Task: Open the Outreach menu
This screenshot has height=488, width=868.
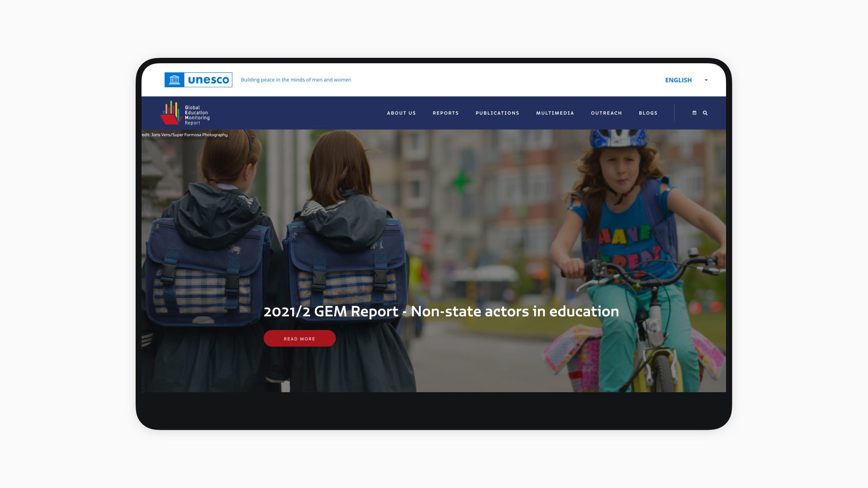Action: (606, 113)
